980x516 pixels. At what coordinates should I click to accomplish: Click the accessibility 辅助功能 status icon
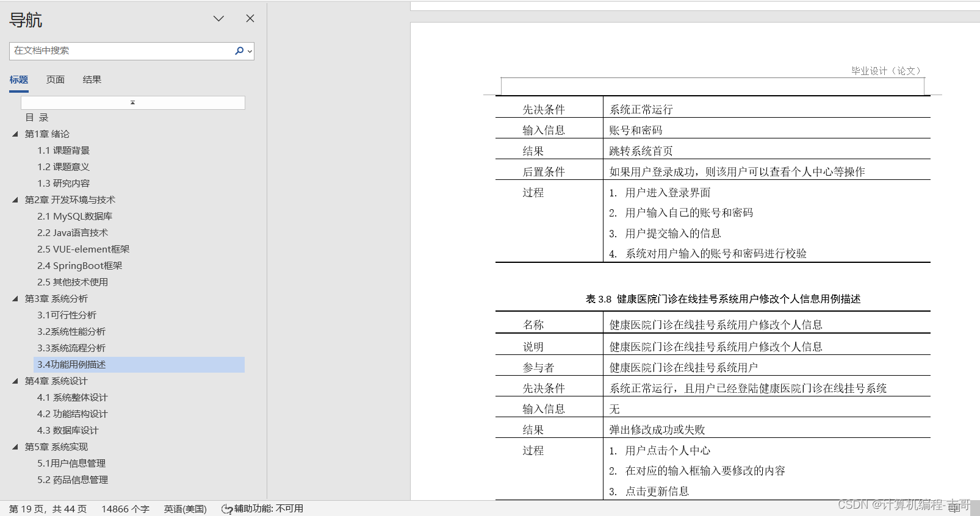coord(227,509)
